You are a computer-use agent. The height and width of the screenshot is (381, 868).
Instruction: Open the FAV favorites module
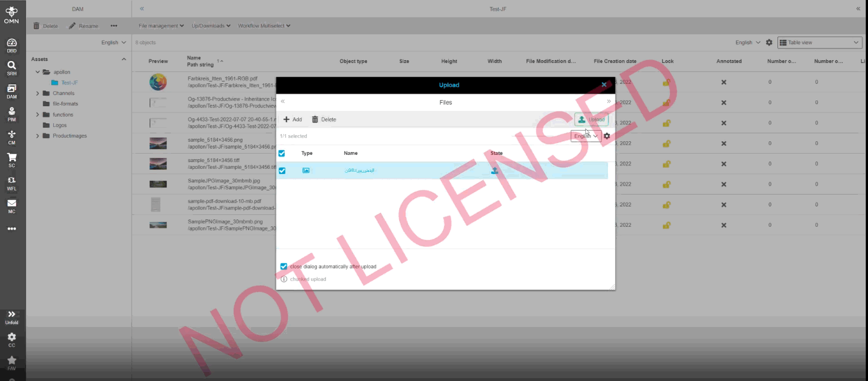click(x=12, y=363)
